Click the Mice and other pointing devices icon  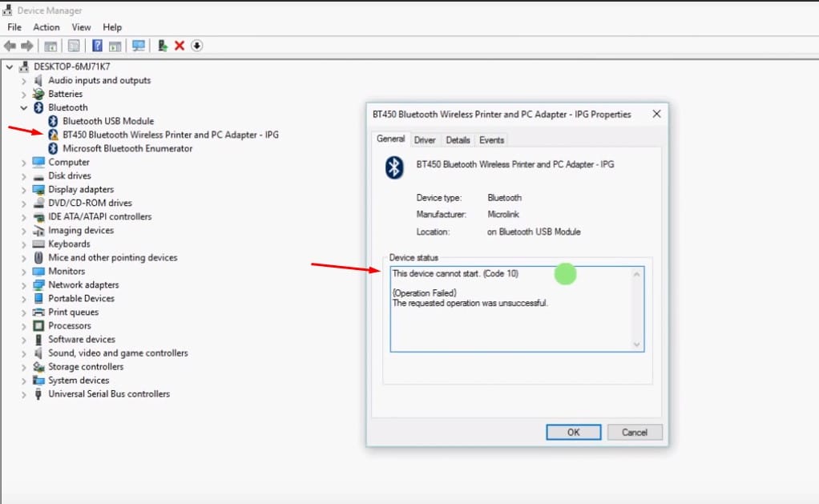38,257
